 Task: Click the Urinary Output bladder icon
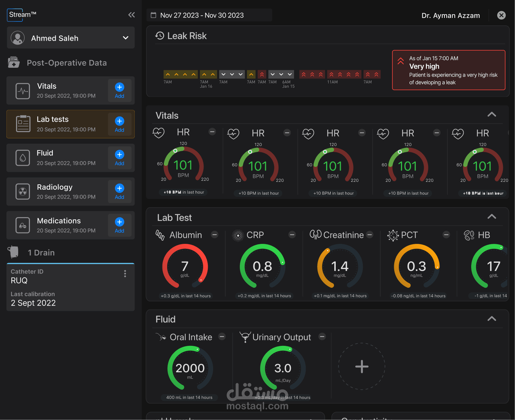point(245,337)
